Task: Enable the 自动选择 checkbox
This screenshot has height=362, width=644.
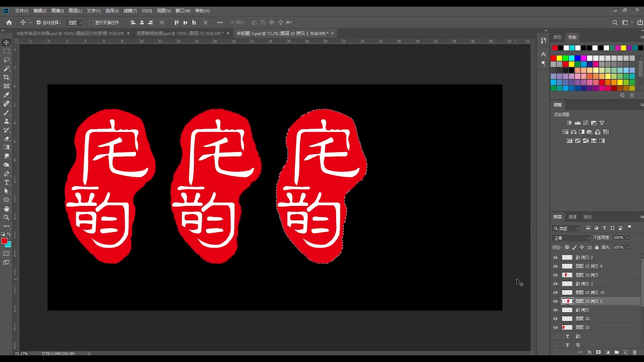Action: pyautogui.click(x=39, y=22)
